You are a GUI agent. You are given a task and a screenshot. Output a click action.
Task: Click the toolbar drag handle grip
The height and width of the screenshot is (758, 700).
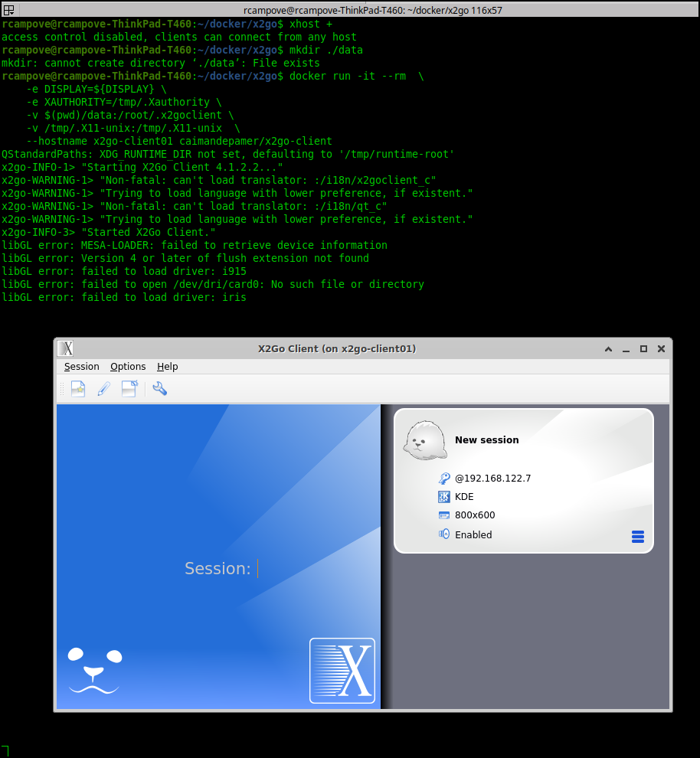tap(62, 389)
